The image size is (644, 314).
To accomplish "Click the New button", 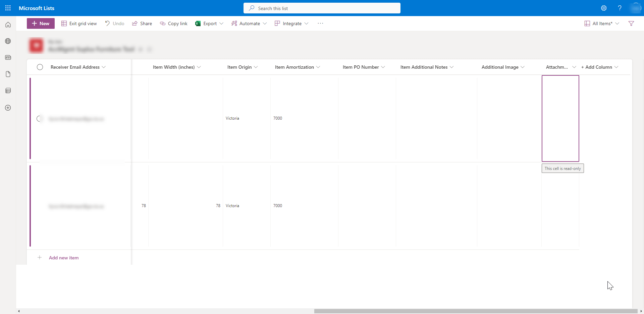I will (x=41, y=23).
